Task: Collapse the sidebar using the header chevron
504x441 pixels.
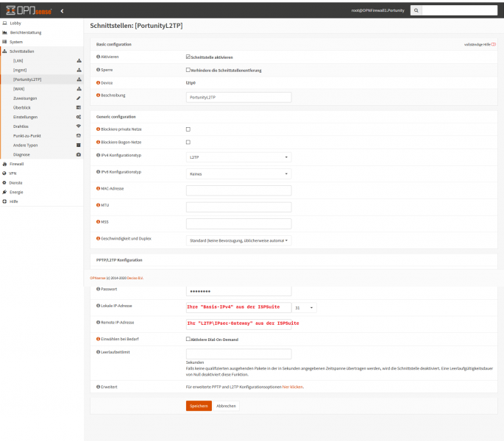Action: pos(62,11)
